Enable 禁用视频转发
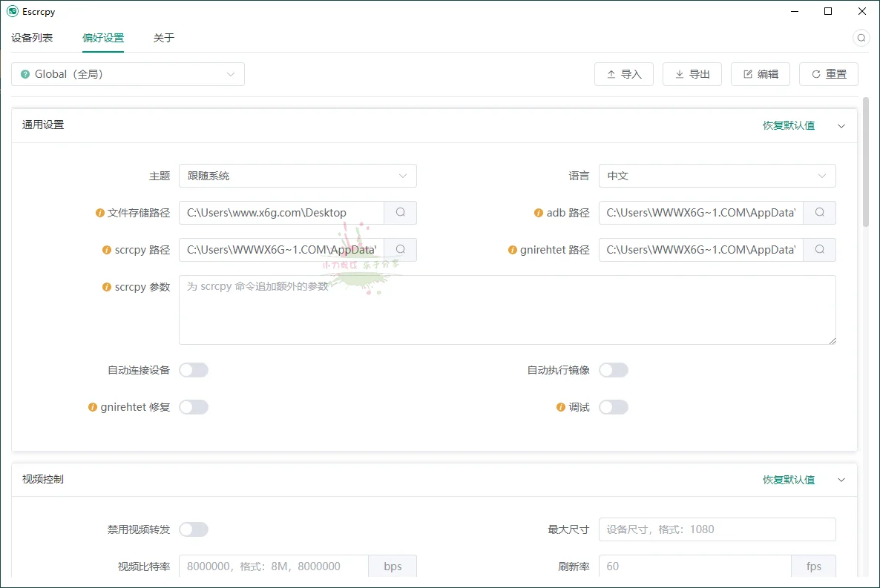Image resolution: width=880 pixels, height=588 pixels. [x=194, y=529]
